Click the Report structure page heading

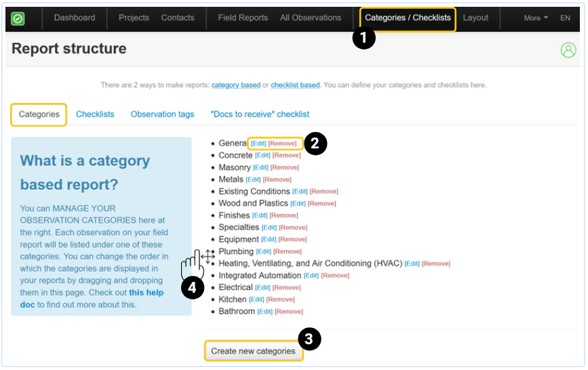pos(69,49)
